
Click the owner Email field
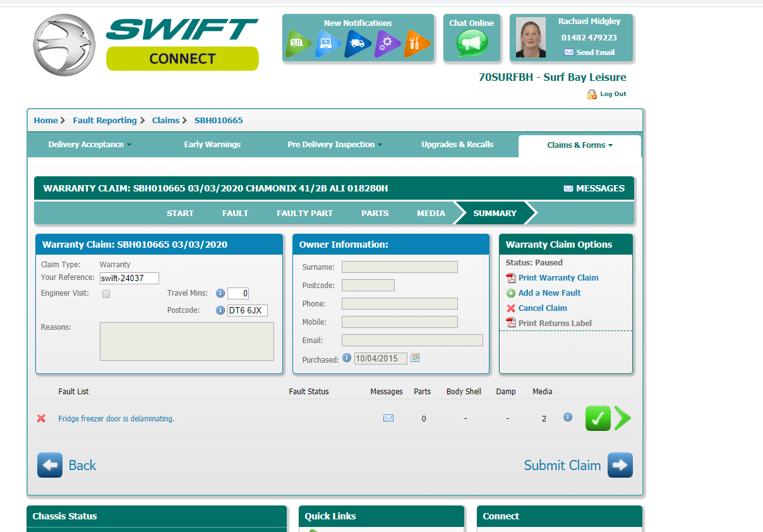[x=412, y=341]
